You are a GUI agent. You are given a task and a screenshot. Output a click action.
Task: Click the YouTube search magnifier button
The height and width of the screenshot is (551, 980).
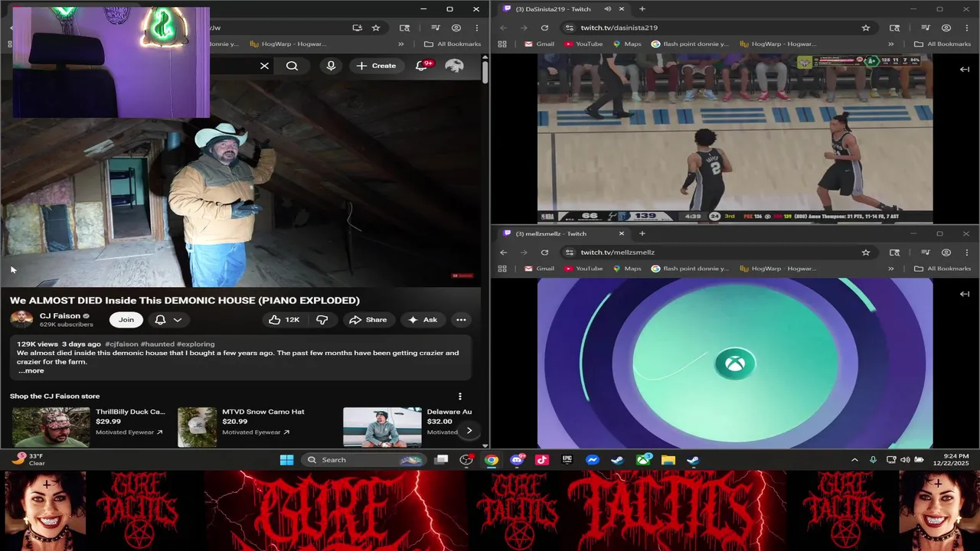pyautogui.click(x=292, y=66)
